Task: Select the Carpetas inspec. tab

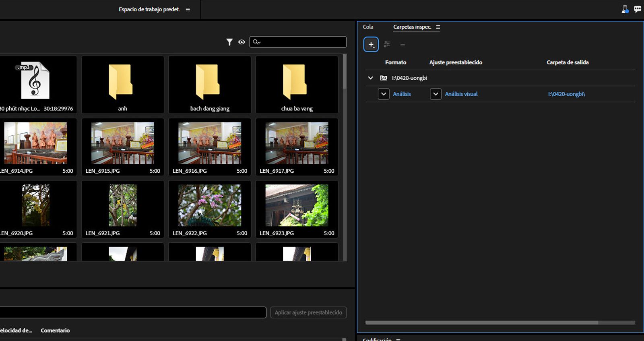Action: pos(412,27)
